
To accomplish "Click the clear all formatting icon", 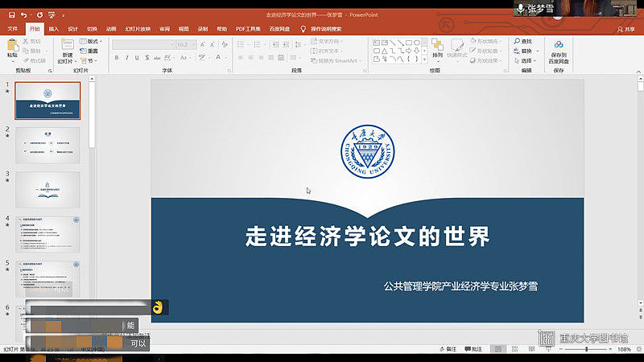I will (225, 44).
